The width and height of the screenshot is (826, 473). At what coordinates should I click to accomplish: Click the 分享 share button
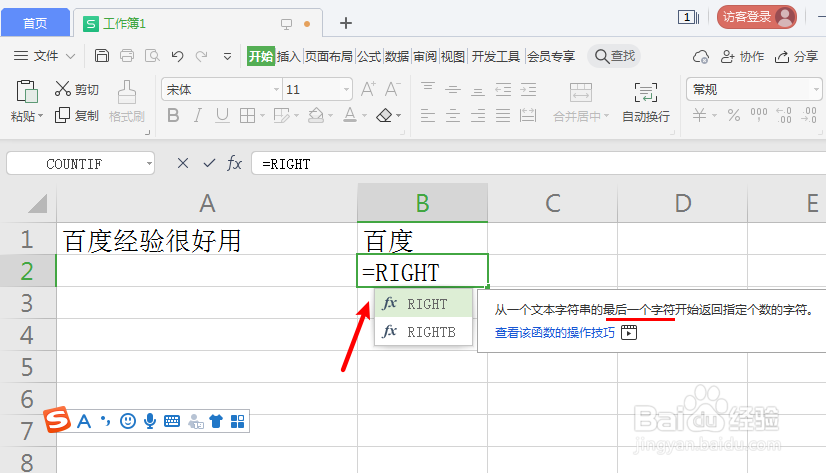tap(796, 56)
